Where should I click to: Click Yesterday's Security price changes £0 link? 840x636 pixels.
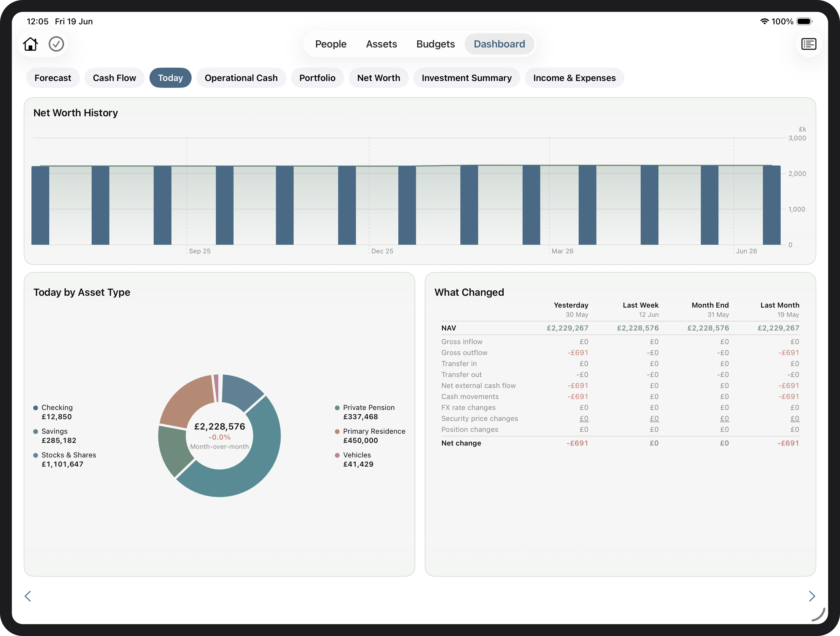coord(584,419)
